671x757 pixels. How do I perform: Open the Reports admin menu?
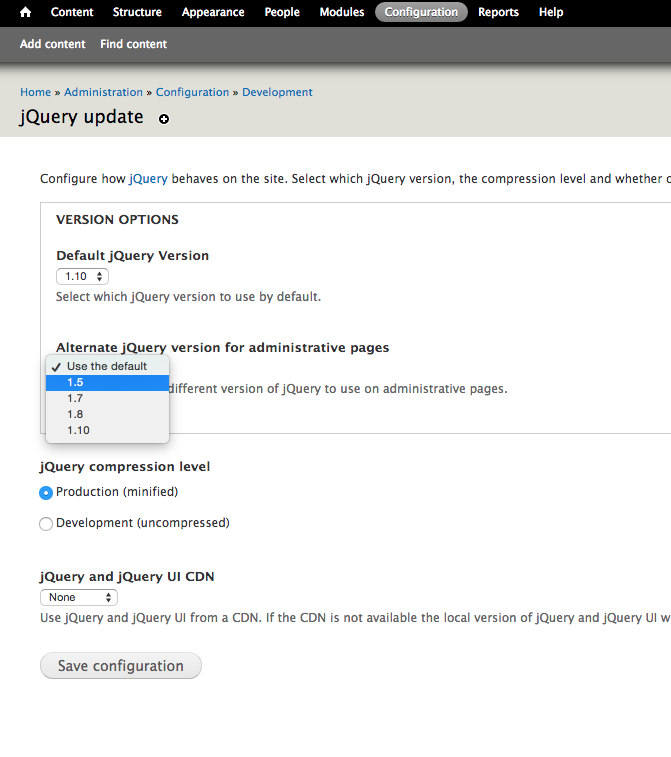[498, 12]
